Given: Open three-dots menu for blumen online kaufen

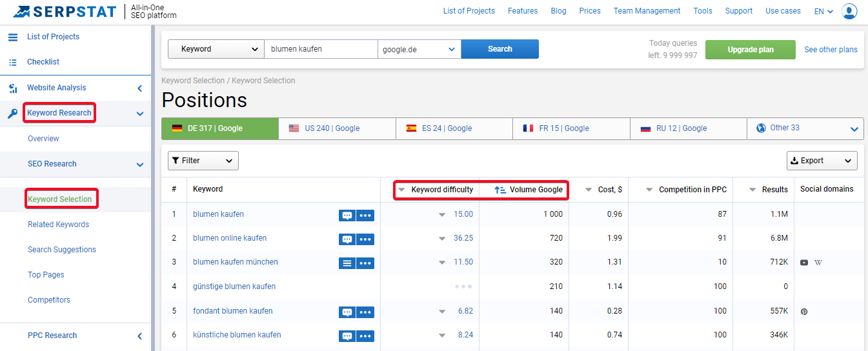Looking at the screenshot, I should coord(365,239).
